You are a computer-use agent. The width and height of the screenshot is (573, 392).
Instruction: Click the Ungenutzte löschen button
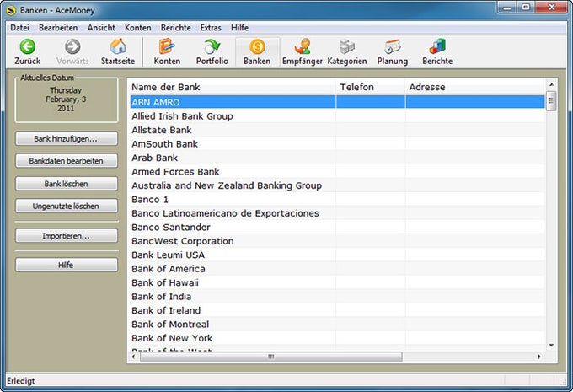[x=66, y=207]
